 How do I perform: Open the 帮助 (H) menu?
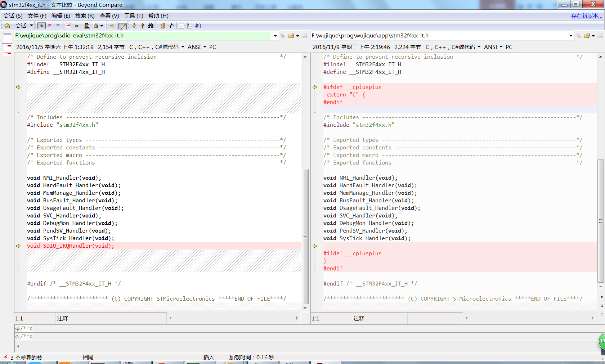tap(158, 16)
